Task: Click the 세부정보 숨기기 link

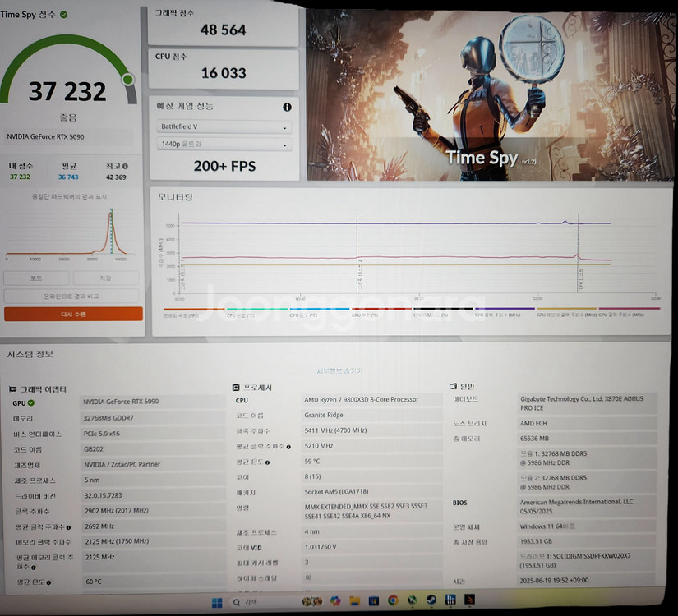Action: [x=339, y=371]
